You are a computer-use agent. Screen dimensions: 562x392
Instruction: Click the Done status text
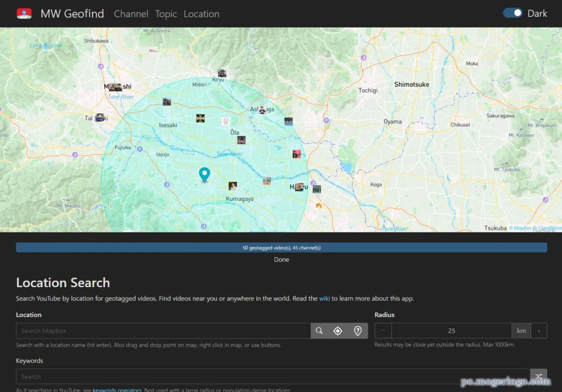(281, 260)
